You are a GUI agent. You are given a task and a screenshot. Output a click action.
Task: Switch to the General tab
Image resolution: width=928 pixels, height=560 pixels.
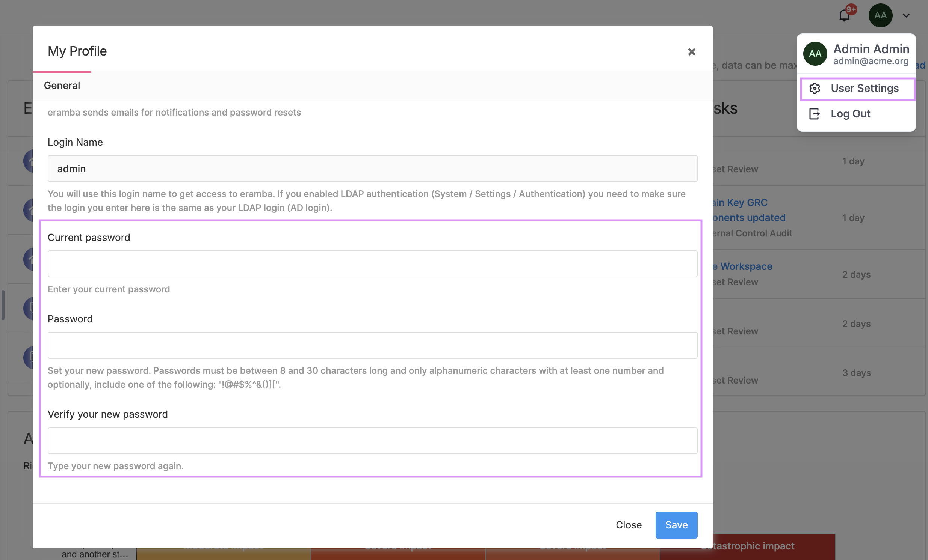[62, 86]
